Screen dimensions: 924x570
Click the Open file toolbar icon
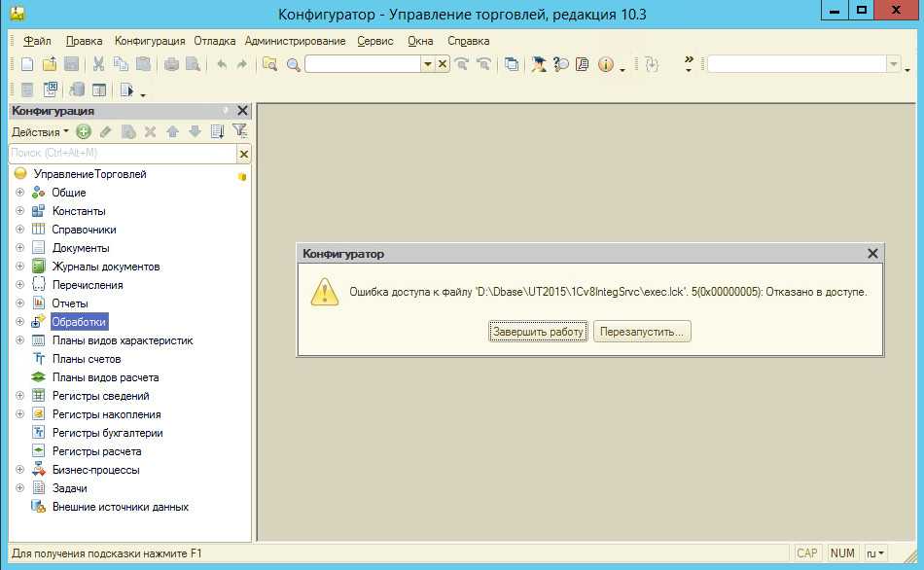click(50, 64)
